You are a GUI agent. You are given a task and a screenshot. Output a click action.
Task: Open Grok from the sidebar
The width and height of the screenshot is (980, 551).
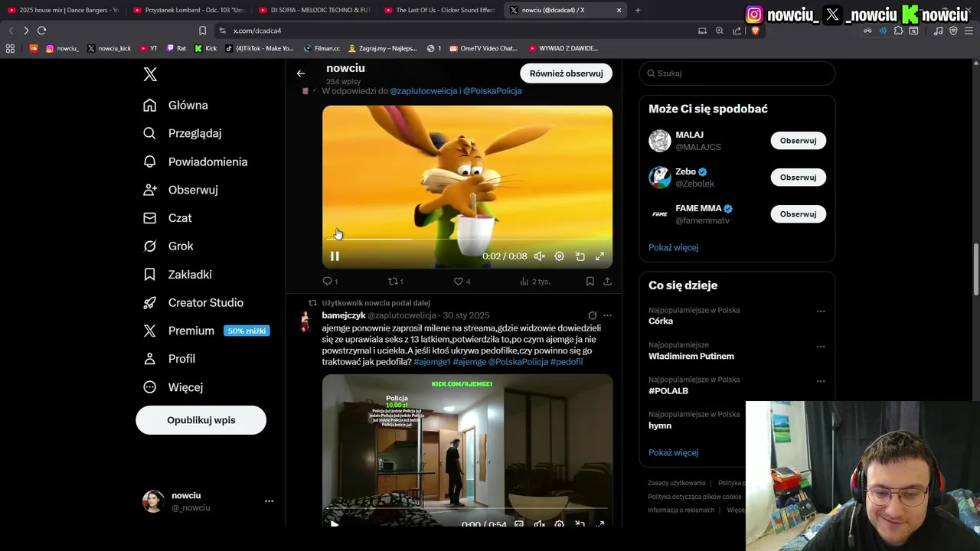point(168,246)
